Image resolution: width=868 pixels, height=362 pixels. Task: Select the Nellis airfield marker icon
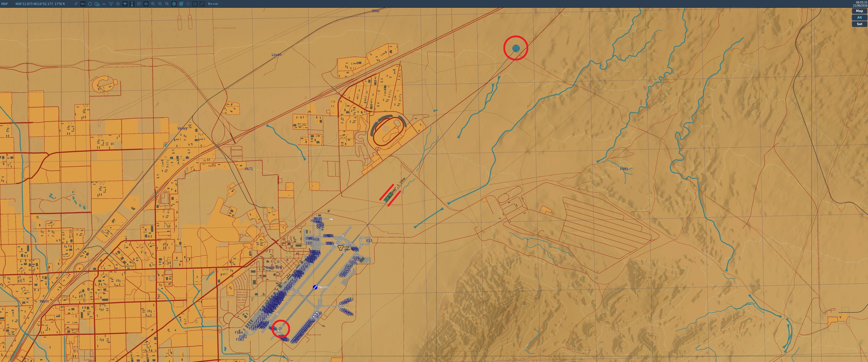click(315, 287)
